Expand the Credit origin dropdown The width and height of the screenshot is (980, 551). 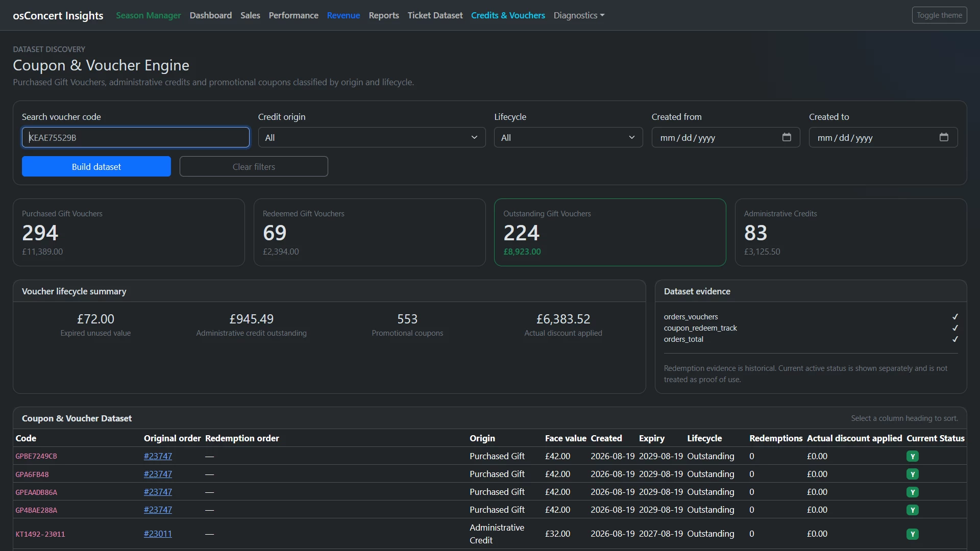pos(372,137)
